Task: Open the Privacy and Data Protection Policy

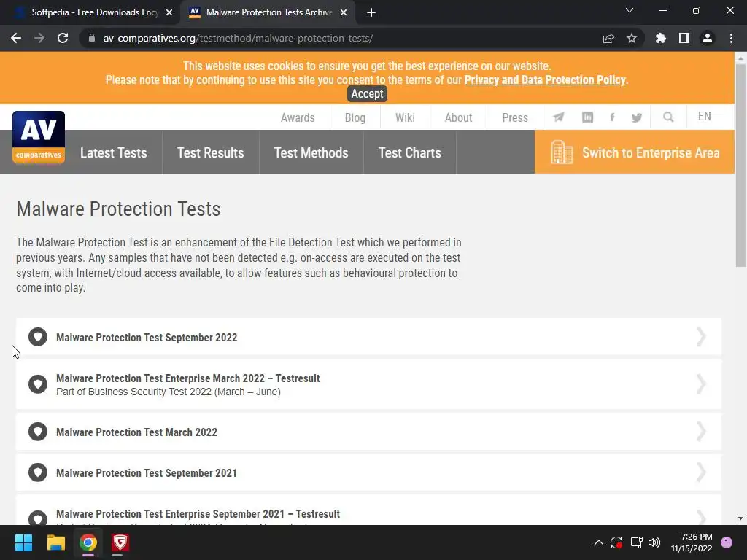Action: point(544,79)
